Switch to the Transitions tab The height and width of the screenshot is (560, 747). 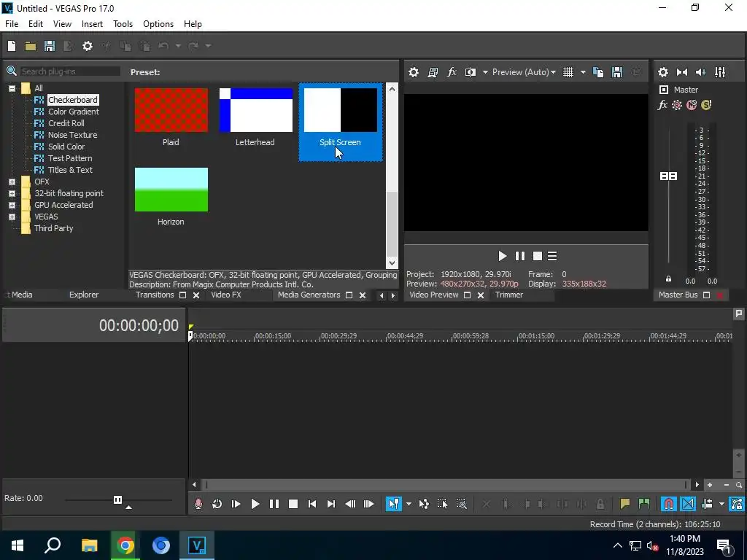[155, 295]
